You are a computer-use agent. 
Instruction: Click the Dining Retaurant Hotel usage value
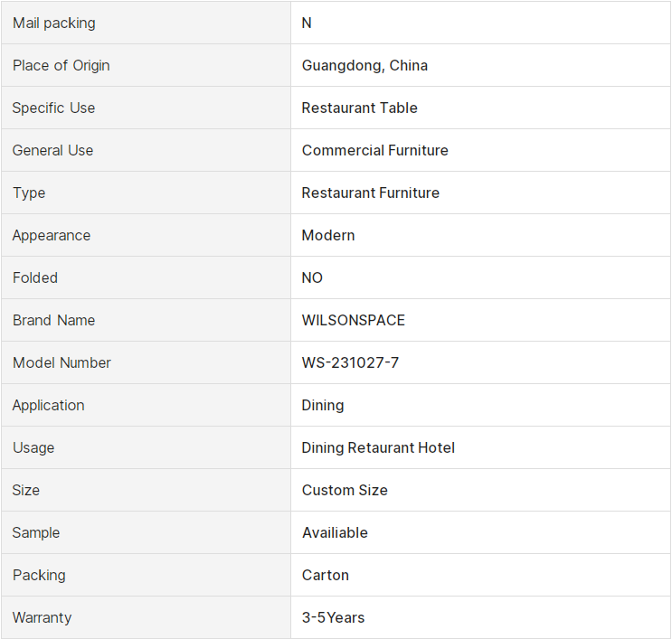(x=378, y=447)
